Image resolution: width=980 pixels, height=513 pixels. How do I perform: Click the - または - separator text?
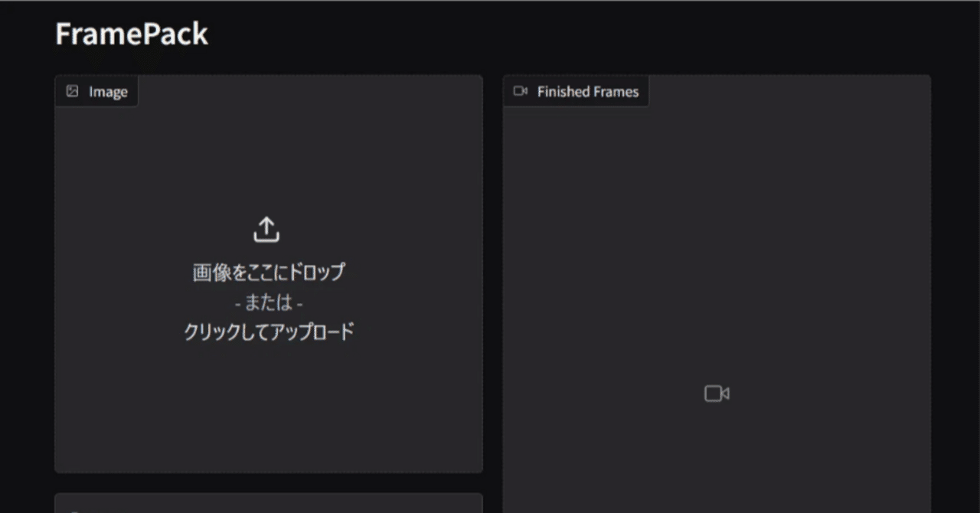tap(269, 302)
